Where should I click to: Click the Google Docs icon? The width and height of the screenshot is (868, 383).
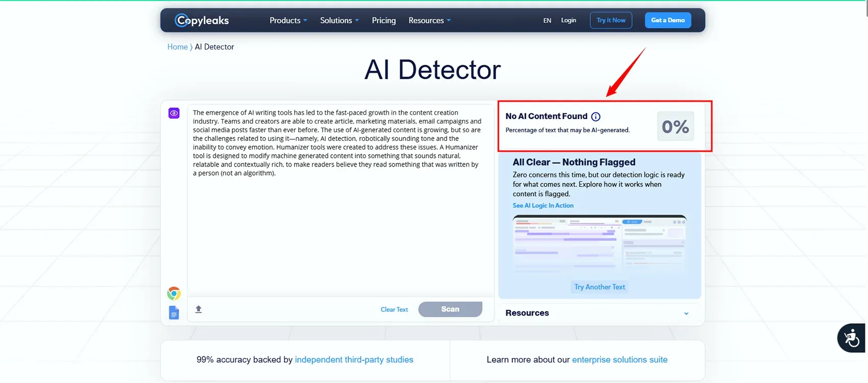(x=174, y=313)
